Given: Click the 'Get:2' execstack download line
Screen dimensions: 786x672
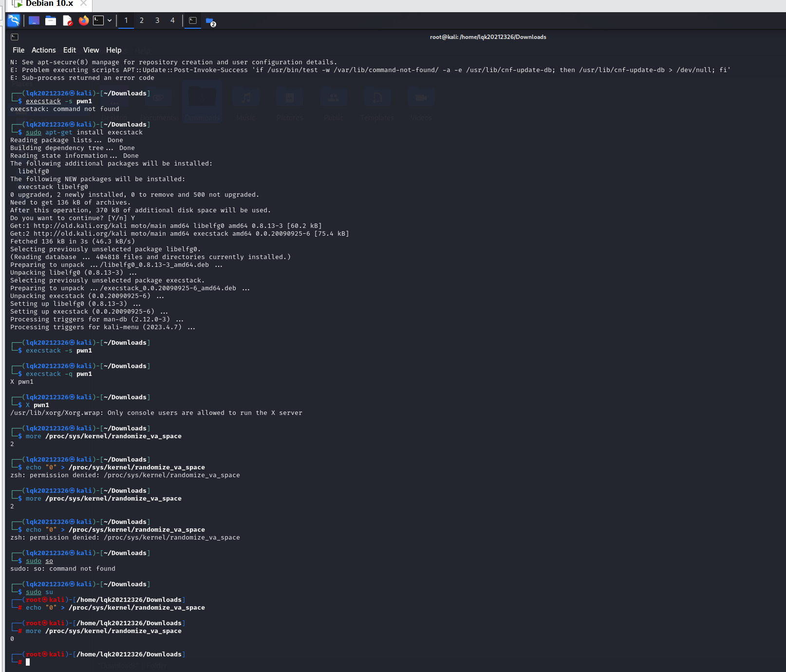Looking at the screenshot, I should pyautogui.click(x=180, y=234).
